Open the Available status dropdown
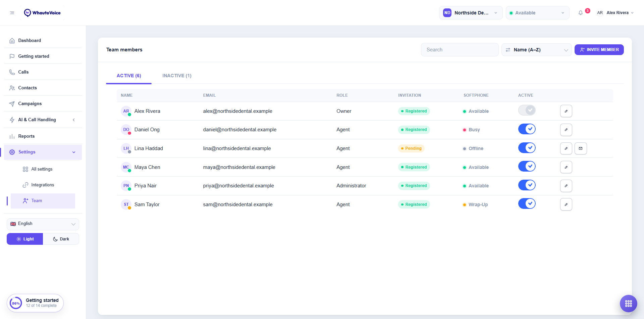This screenshot has width=644, height=319. click(x=537, y=13)
